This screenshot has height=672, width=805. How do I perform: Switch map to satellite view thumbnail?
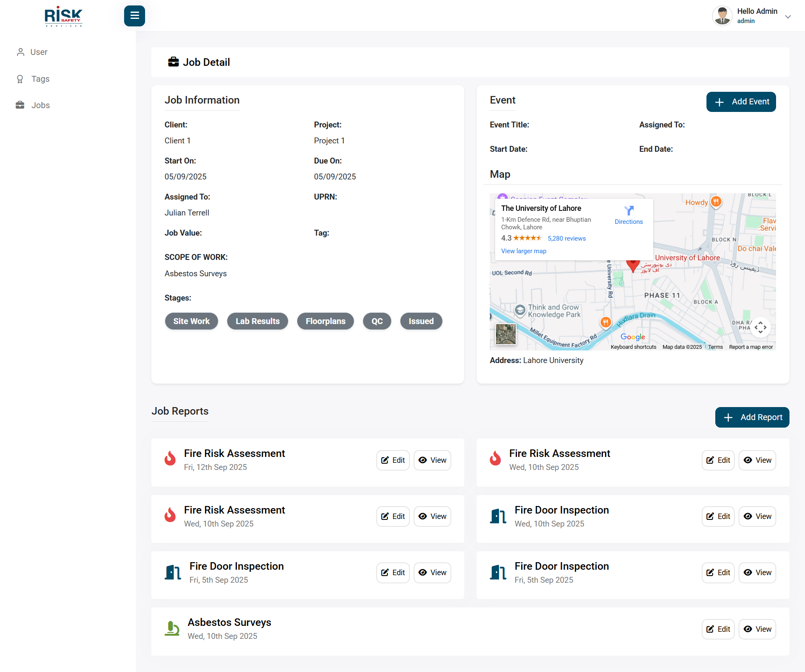click(506, 334)
